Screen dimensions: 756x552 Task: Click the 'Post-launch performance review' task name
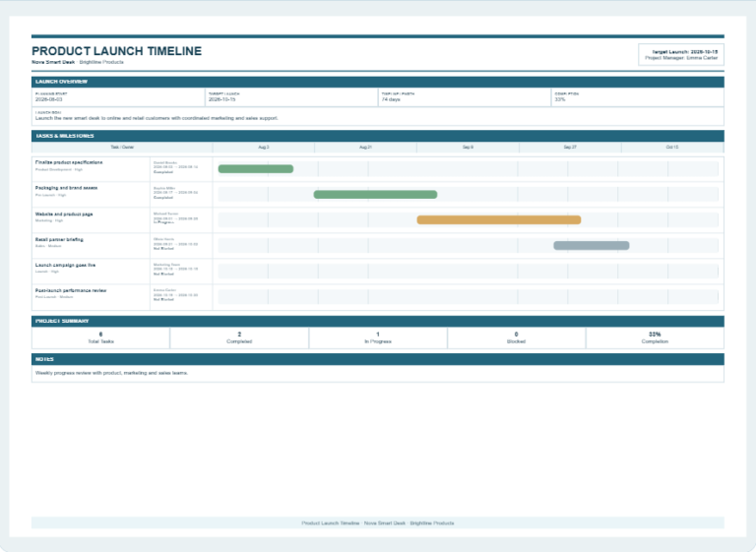click(x=71, y=290)
